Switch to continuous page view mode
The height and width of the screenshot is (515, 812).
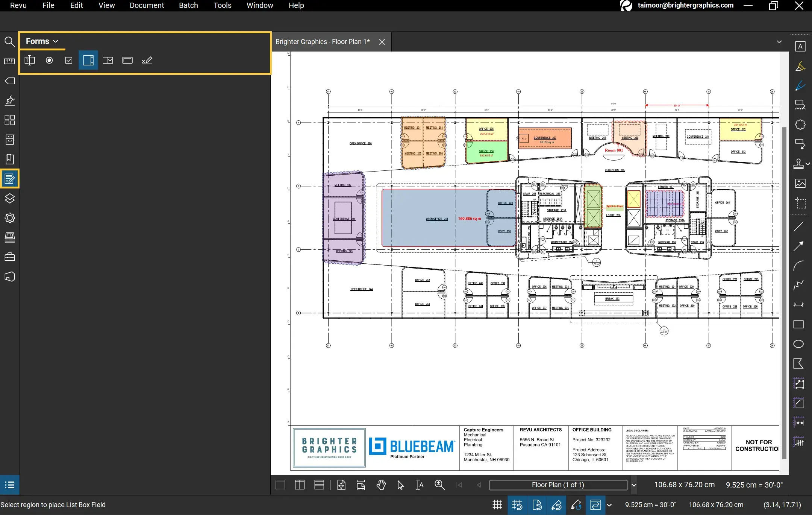pos(319,485)
